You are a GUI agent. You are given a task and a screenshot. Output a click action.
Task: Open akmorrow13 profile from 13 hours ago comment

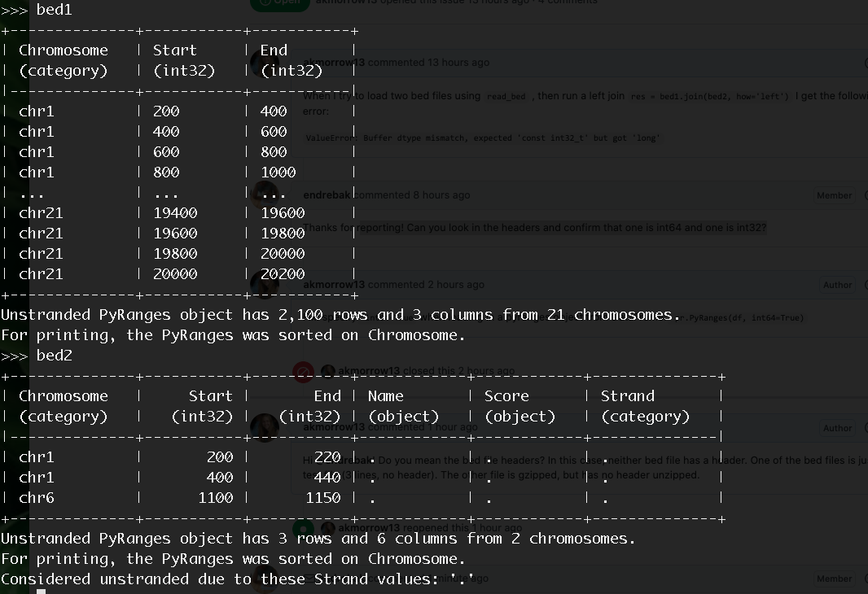(x=334, y=63)
